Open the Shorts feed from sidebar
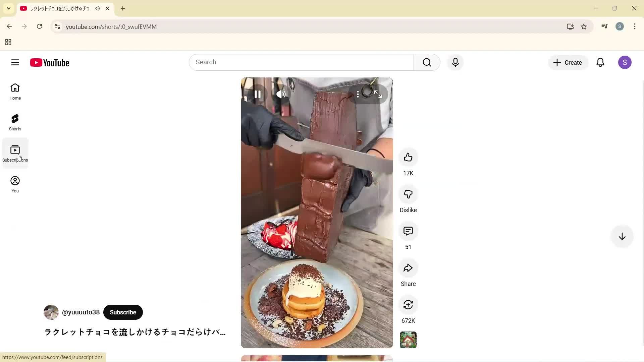Viewport: 644px width, 362px height. point(15,122)
